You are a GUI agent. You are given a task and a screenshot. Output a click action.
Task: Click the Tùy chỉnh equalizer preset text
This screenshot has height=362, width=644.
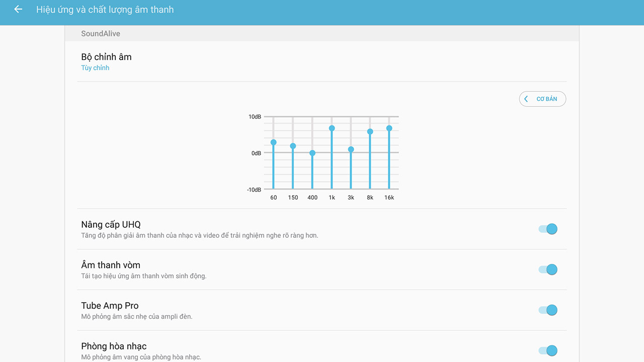click(x=95, y=68)
